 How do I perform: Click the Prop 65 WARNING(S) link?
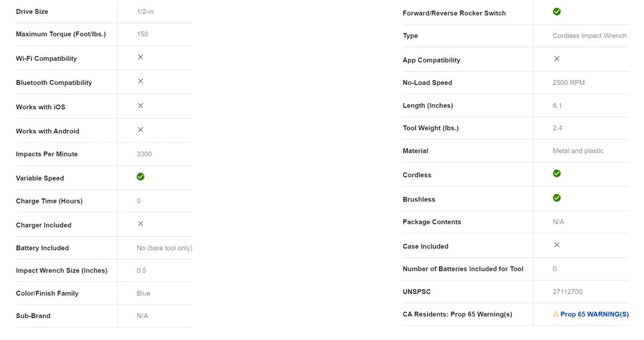coord(594,314)
